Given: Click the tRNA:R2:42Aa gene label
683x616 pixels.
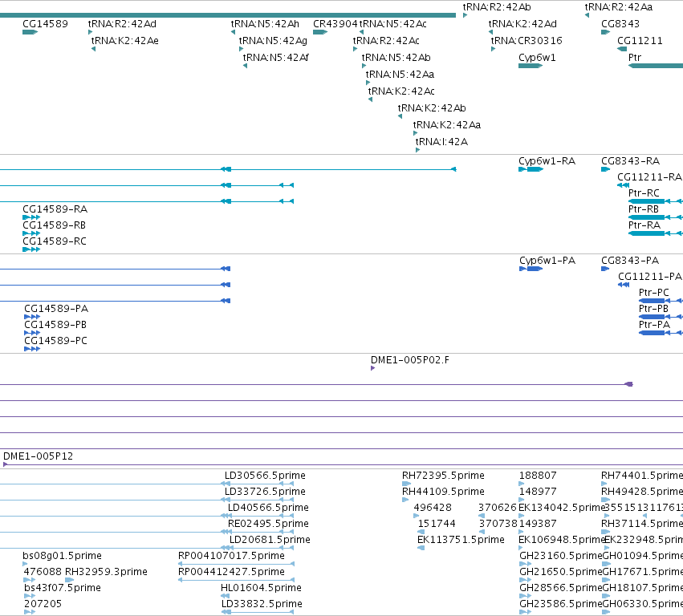Looking at the screenshot, I should (x=619, y=7).
